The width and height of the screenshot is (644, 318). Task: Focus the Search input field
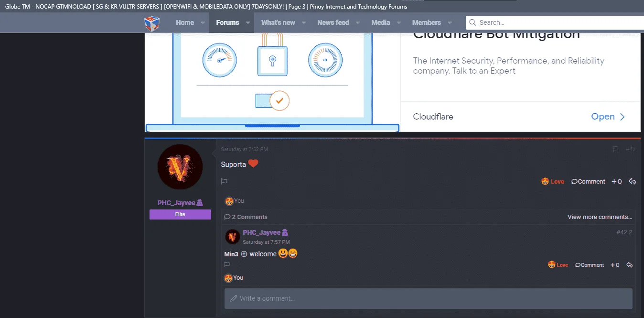(555, 22)
